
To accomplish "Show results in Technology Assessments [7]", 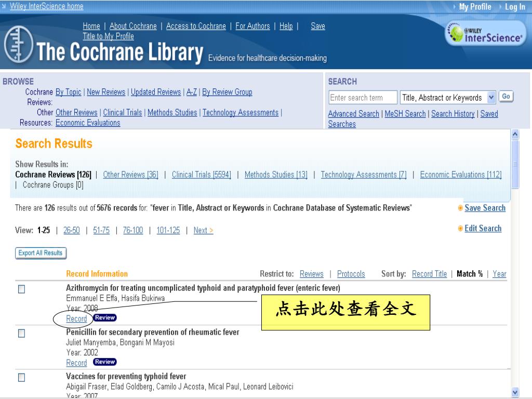I will tap(364, 175).
